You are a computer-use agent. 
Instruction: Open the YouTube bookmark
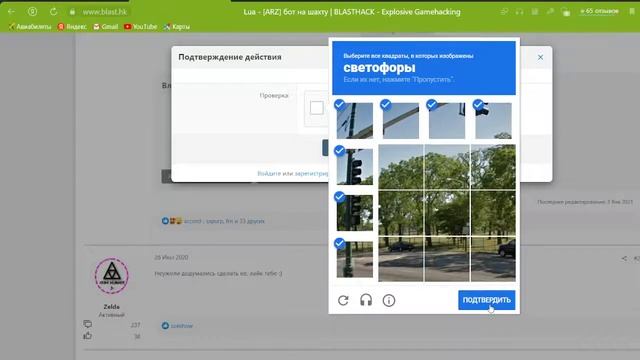(140, 27)
